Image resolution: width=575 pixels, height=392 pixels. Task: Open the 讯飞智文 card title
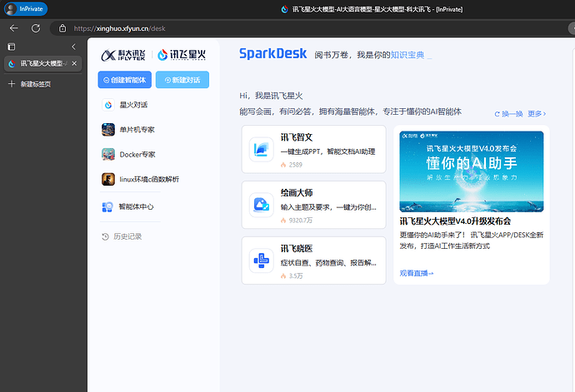click(297, 137)
